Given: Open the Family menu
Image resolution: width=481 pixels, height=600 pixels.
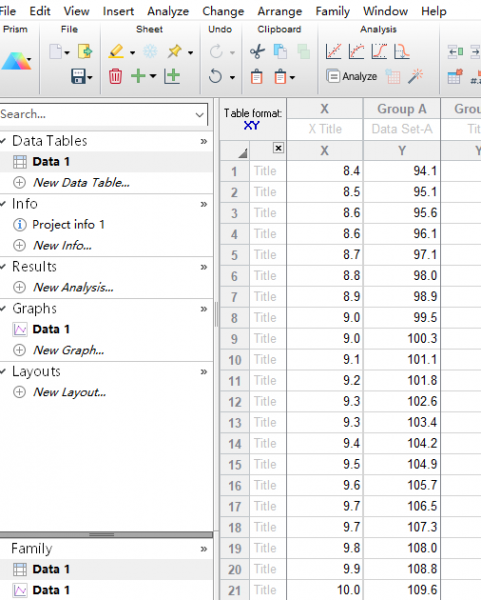Looking at the screenshot, I should (x=333, y=11).
